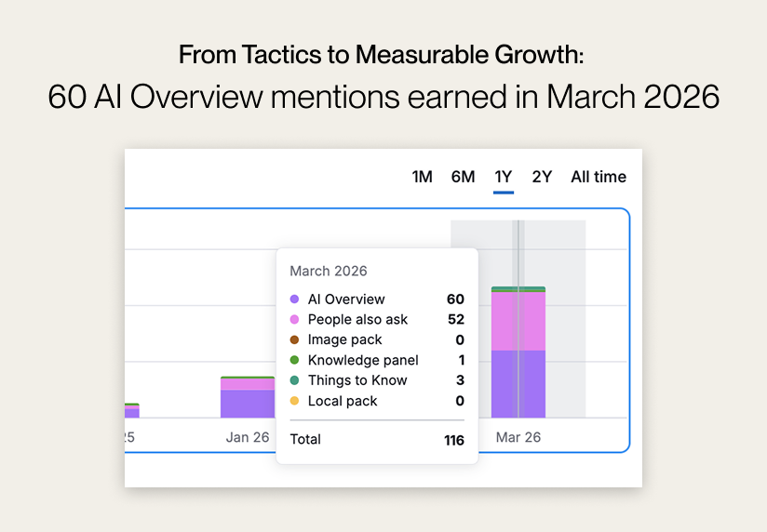Click the pink People also ask dot

pyautogui.click(x=294, y=320)
